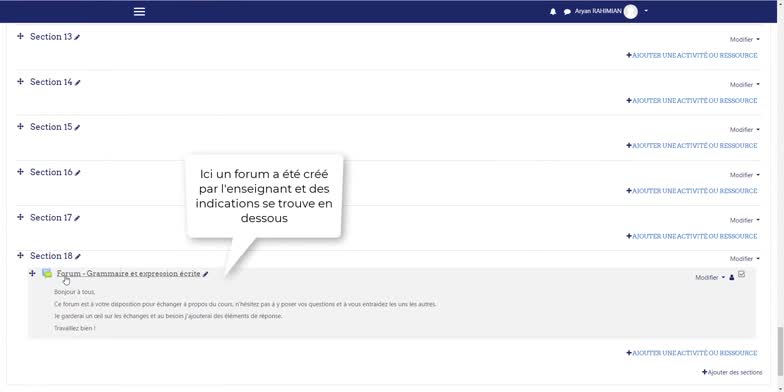Add an activity or resource to Section 18
This screenshot has width=784, height=392.
pyautogui.click(x=692, y=353)
